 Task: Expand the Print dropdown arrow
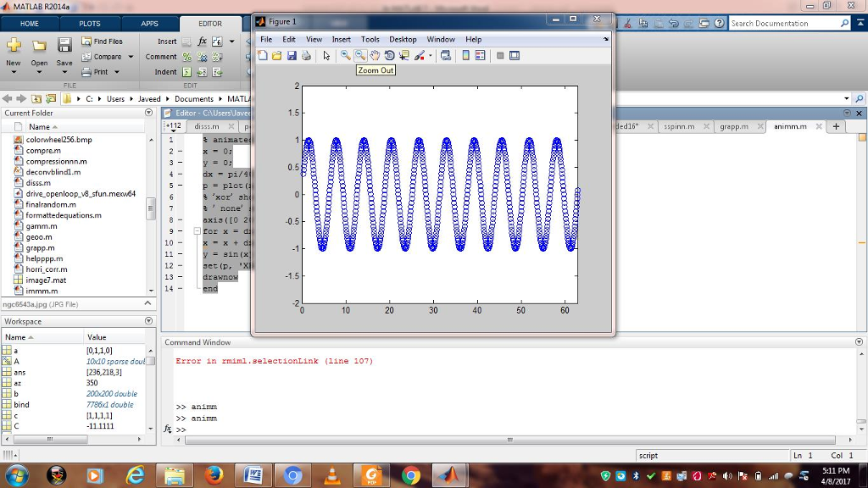pyautogui.click(x=116, y=71)
